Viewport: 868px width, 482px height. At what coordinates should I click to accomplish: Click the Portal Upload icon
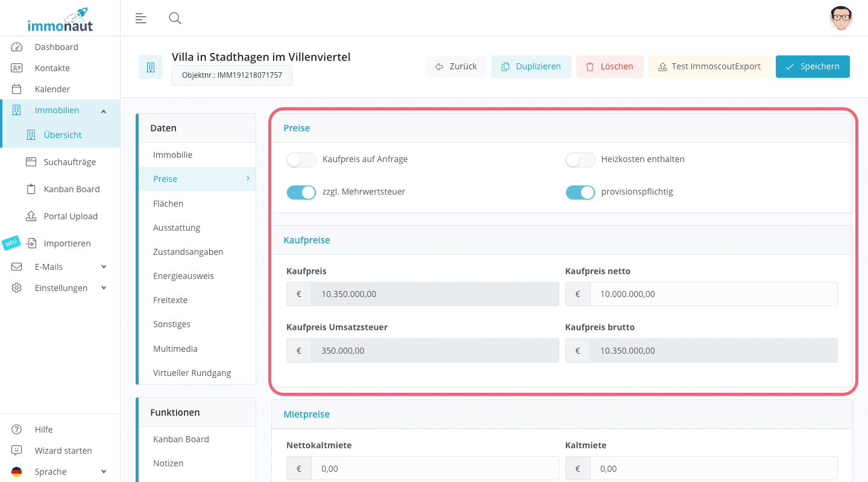[x=31, y=216]
